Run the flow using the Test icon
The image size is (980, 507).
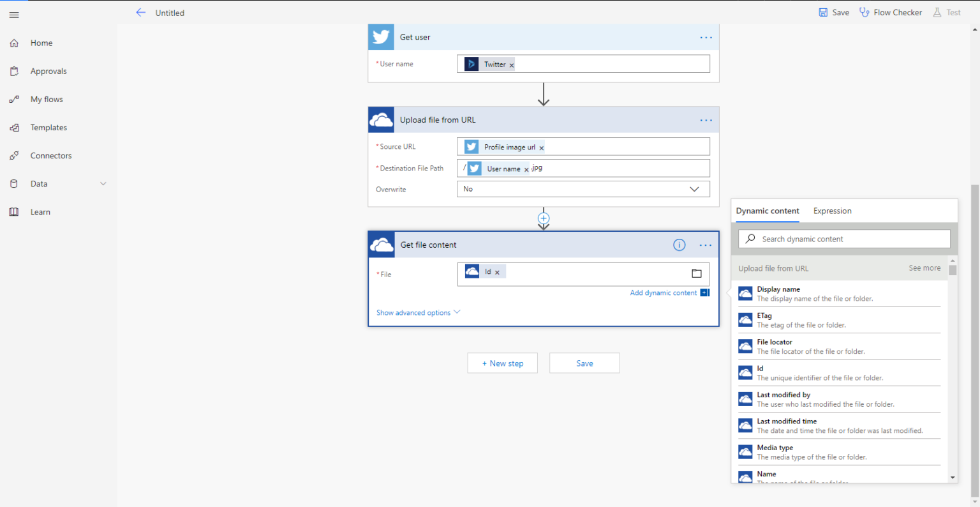(x=947, y=12)
